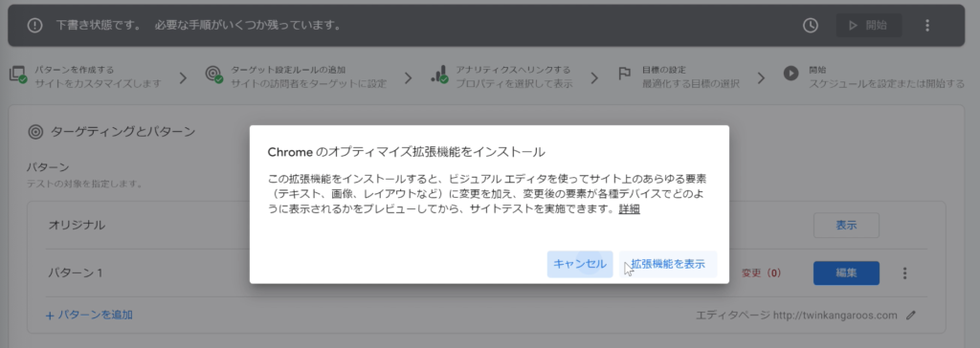Click the chevron after アナリティクスへリンクする step
Viewport: 980px width, 348px height.
[x=593, y=78]
